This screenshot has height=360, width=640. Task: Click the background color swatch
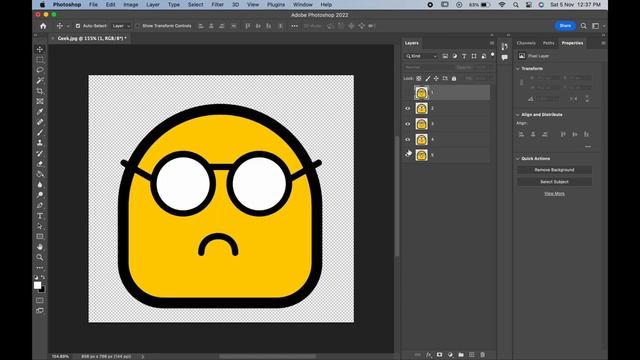[42, 290]
